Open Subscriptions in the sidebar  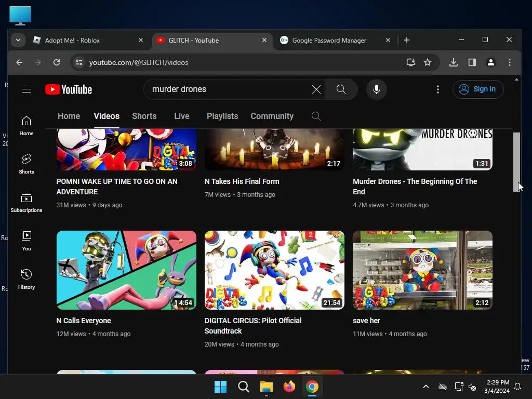(26, 203)
